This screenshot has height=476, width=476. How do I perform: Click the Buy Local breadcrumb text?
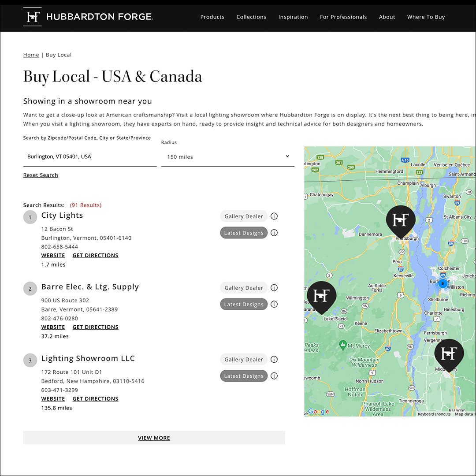[x=59, y=55]
